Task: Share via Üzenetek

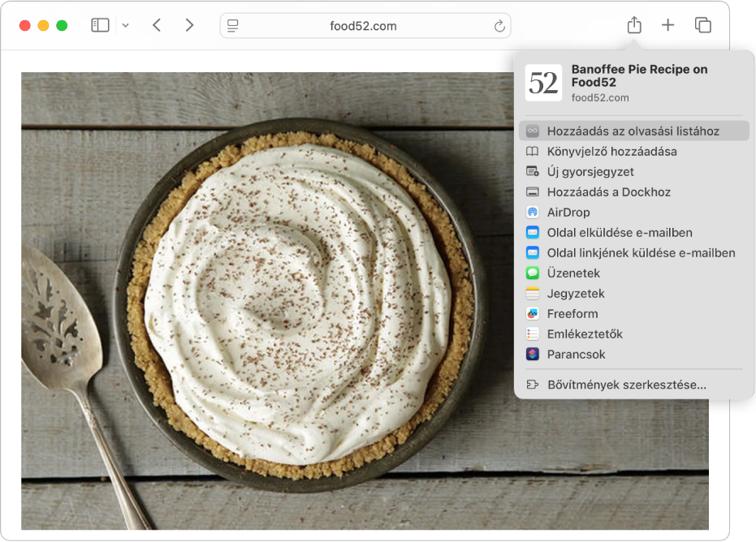Action: click(x=634, y=273)
